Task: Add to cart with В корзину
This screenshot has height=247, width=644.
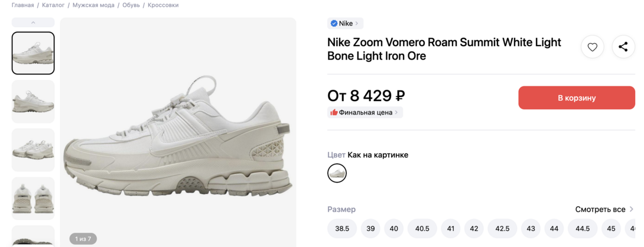Action: 577,98
